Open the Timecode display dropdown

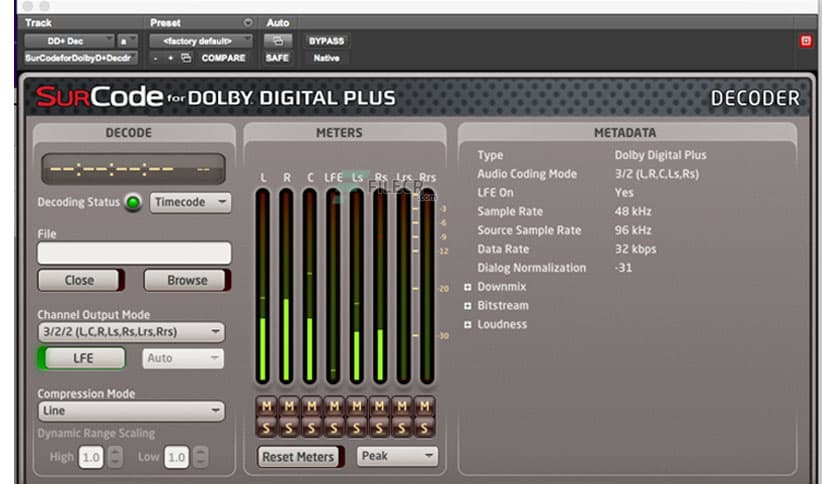point(190,203)
